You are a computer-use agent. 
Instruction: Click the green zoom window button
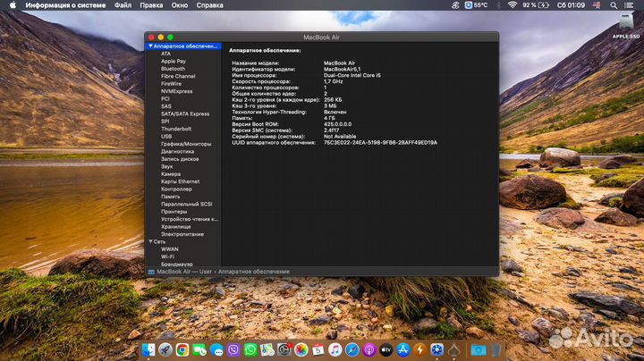(170, 38)
